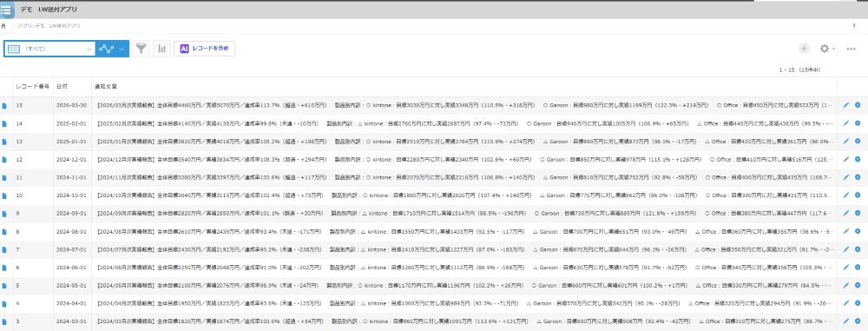The height and width of the screenshot is (331, 868).
Task: Add a new record with plus icon
Action: pos(804,49)
